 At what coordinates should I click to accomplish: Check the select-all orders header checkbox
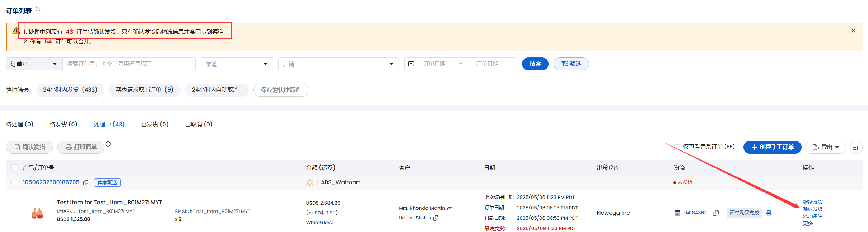coord(14,167)
